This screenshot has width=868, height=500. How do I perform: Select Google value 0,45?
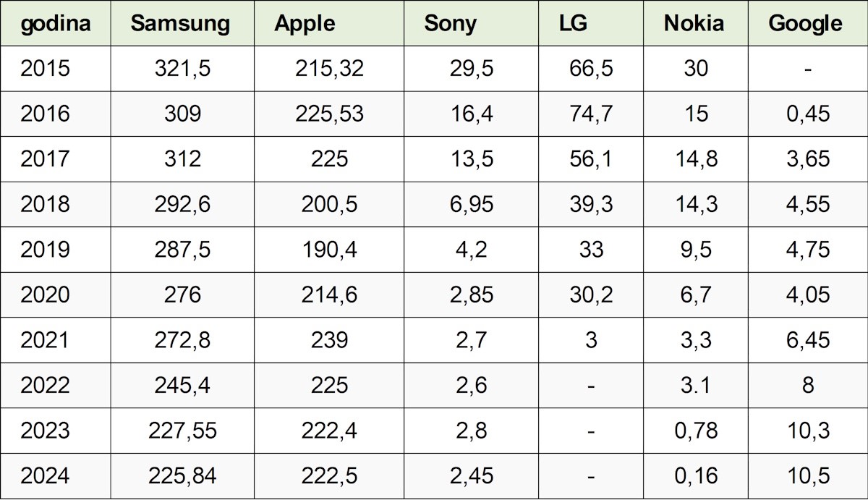point(807,114)
